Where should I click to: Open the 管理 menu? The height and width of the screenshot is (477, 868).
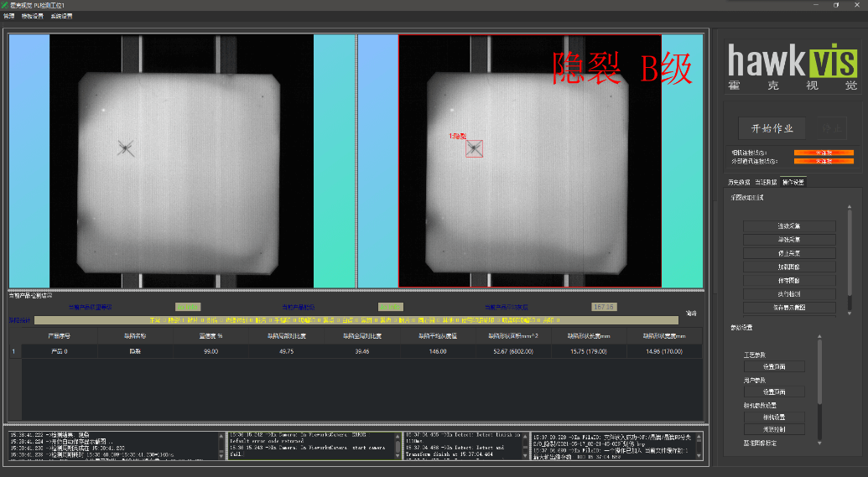9,16
